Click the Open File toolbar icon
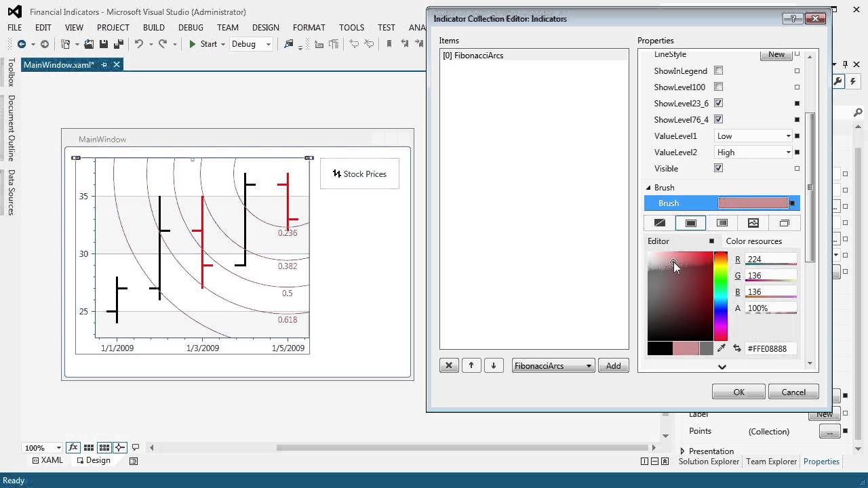The height and width of the screenshot is (488, 868). (89, 44)
